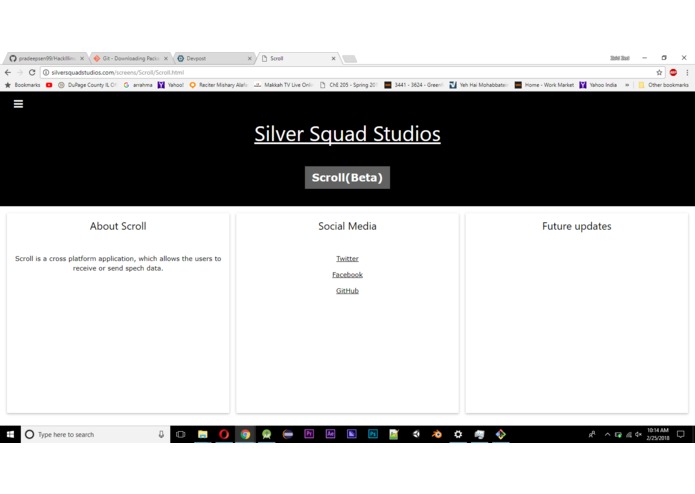Open the Action Center notifications icon

click(x=681, y=435)
